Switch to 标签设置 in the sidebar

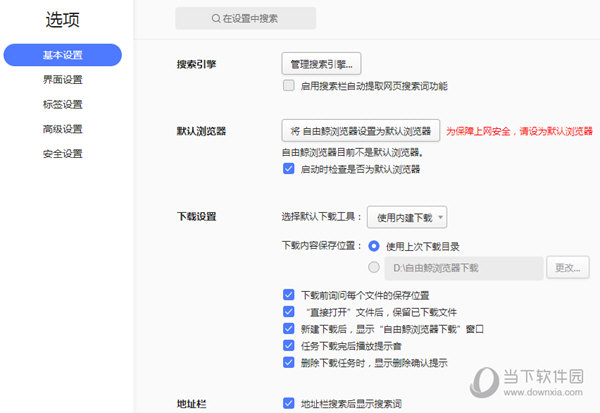pyautogui.click(x=62, y=104)
